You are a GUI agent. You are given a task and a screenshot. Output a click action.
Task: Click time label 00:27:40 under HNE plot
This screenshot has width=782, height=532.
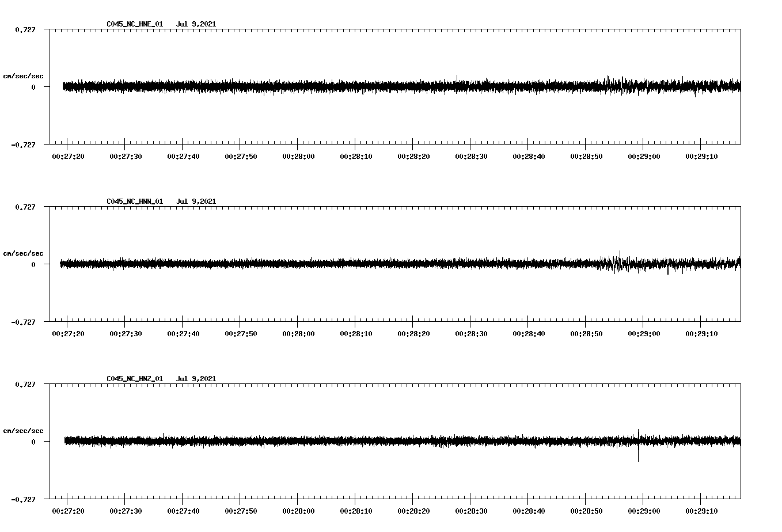(x=183, y=157)
